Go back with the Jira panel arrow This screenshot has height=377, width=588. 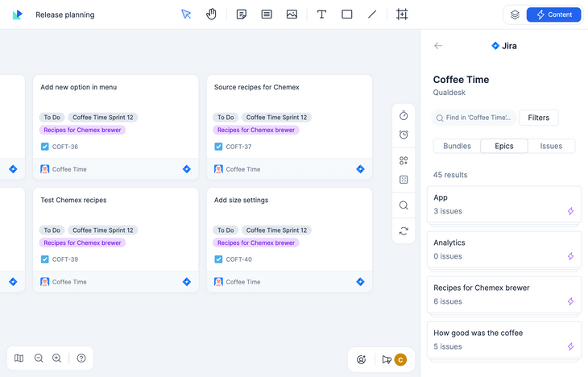tap(438, 46)
